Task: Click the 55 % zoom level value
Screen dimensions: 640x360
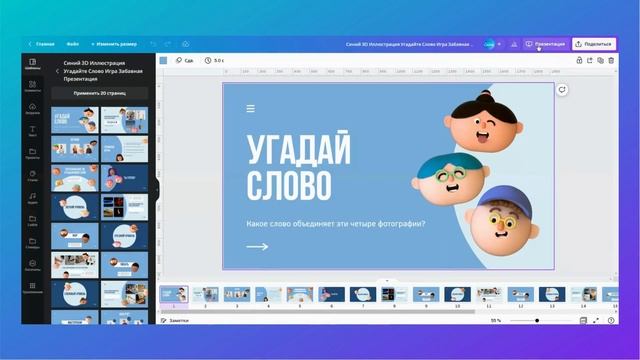Action: (x=496, y=321)
